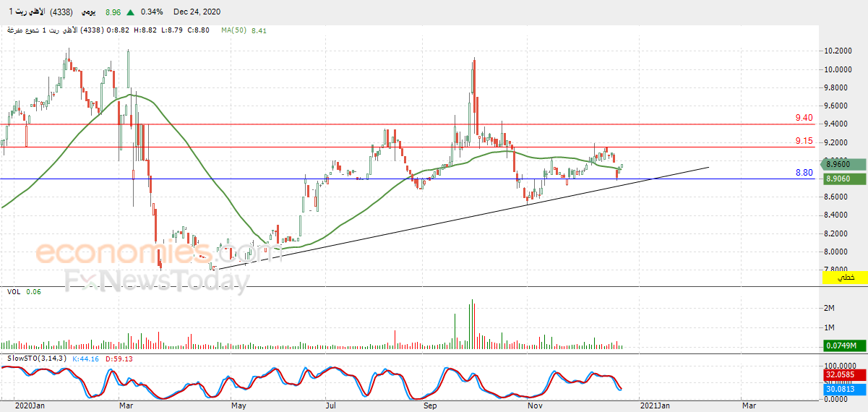The width and height of the screenshot is (868, 412).
Task: Click the red 32.0585 stochastic tag
Action: pyautogui.click(x=842, y=375)
